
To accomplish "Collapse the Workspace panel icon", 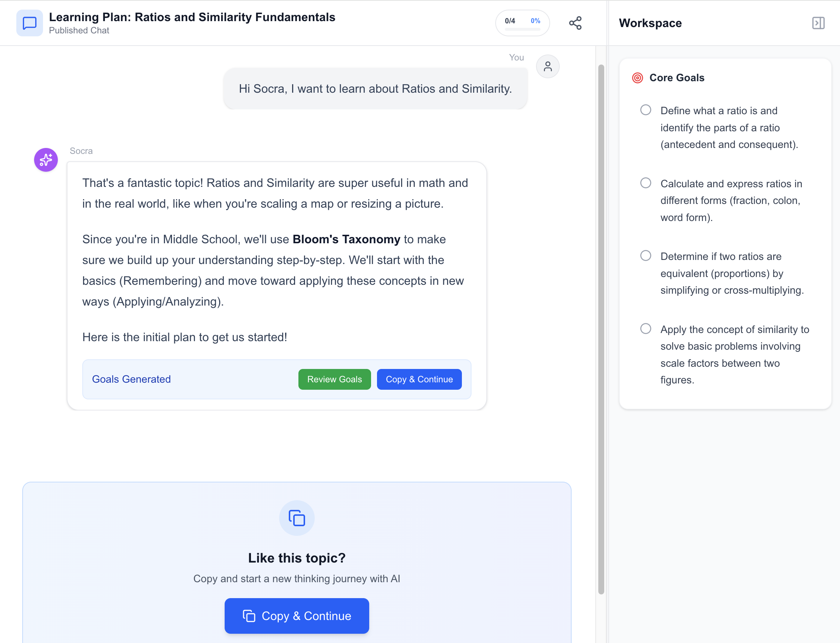I will [818, 23].
